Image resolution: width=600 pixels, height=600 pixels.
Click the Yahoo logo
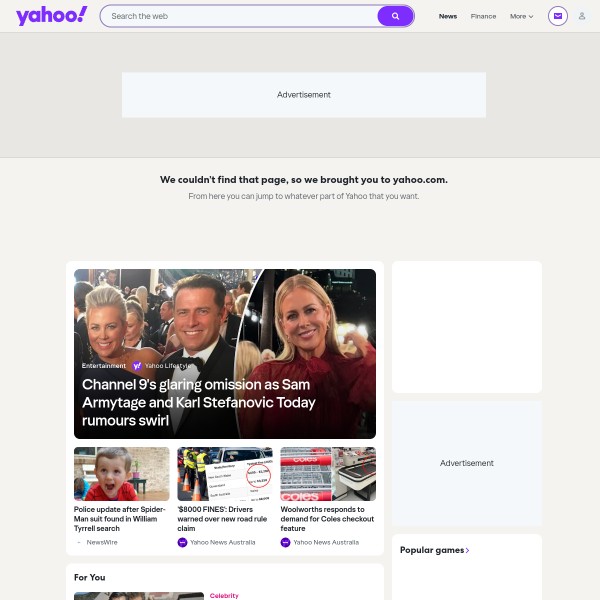pyautogui.click(x=52, y=16)
